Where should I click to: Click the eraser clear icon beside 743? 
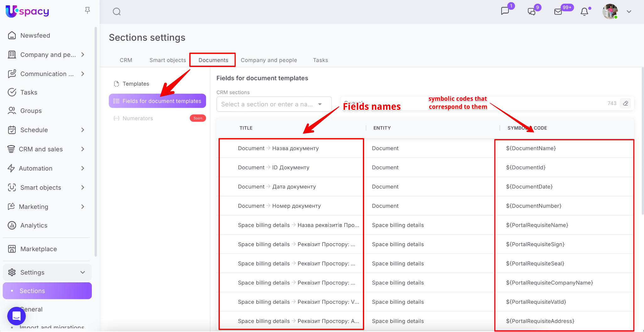tap(625, 103)
